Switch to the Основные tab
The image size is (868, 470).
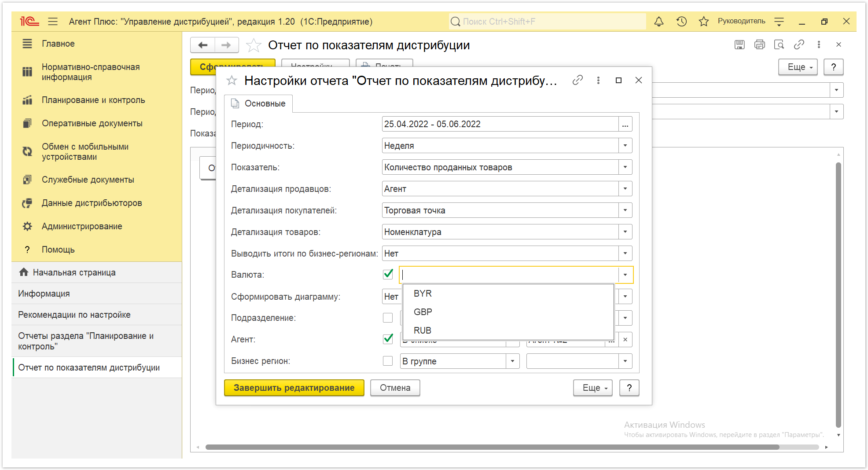[259, 103]
